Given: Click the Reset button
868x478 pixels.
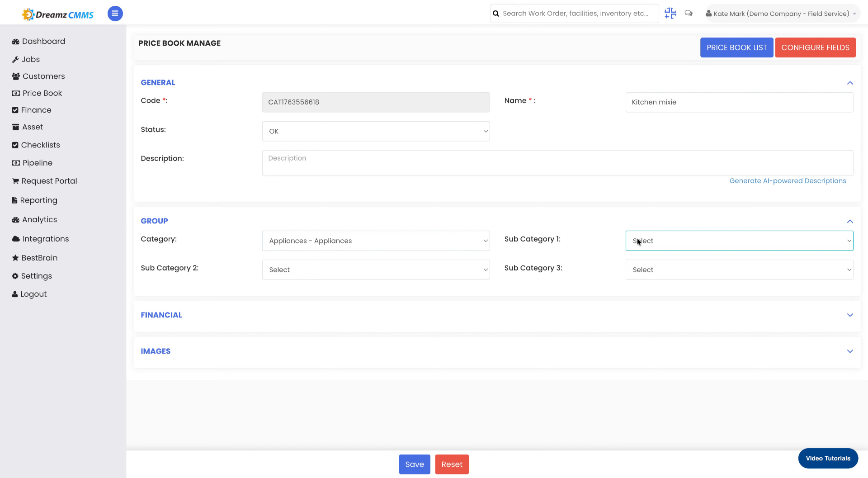Looking at the screenshot, I should pyautogui.click(x=452, y=464).
